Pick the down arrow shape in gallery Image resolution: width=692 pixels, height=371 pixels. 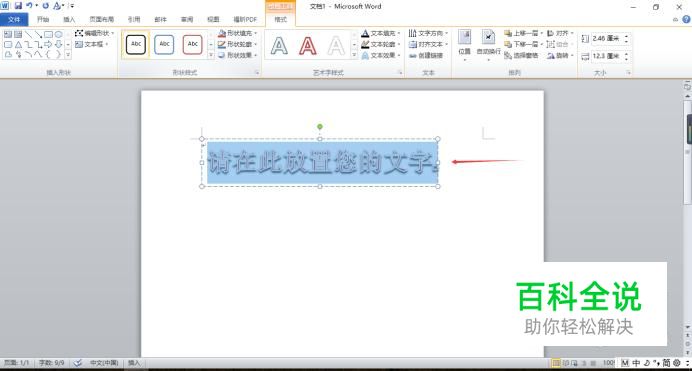(58, 45)
